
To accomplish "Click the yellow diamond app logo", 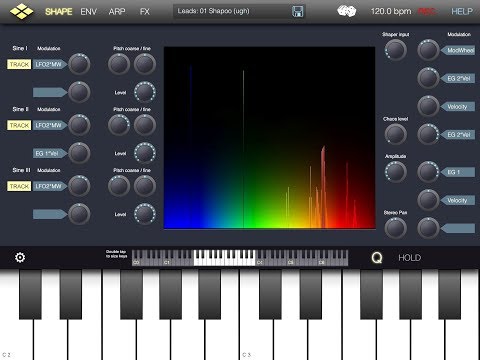I will (x=22, y=11).
